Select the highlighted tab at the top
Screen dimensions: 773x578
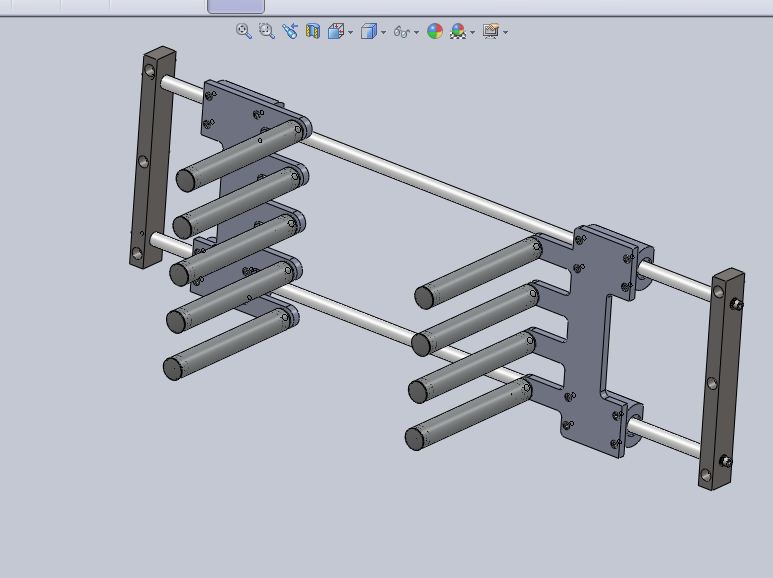(236, 6)
